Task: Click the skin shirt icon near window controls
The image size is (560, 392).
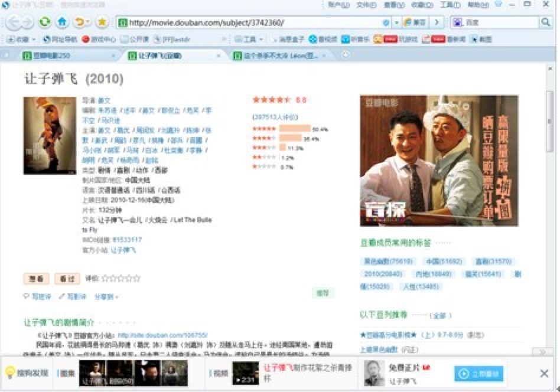Action: [499, 4]
